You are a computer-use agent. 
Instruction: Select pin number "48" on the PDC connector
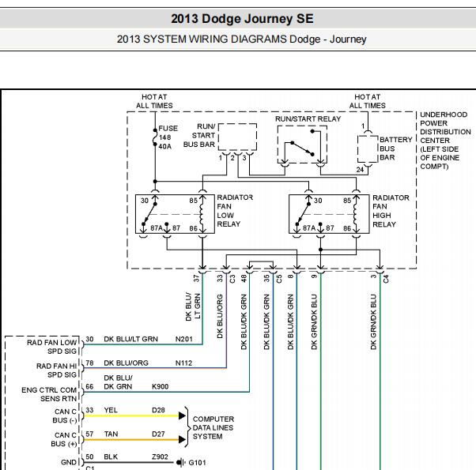[244, 278]
